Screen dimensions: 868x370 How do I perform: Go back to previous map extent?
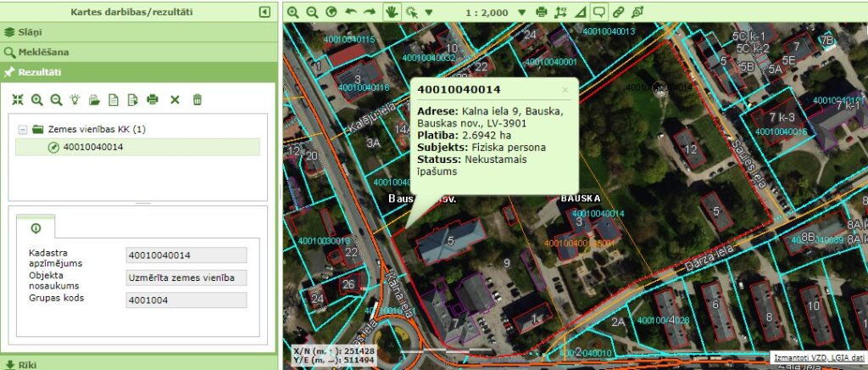click(x=350, y=12)
